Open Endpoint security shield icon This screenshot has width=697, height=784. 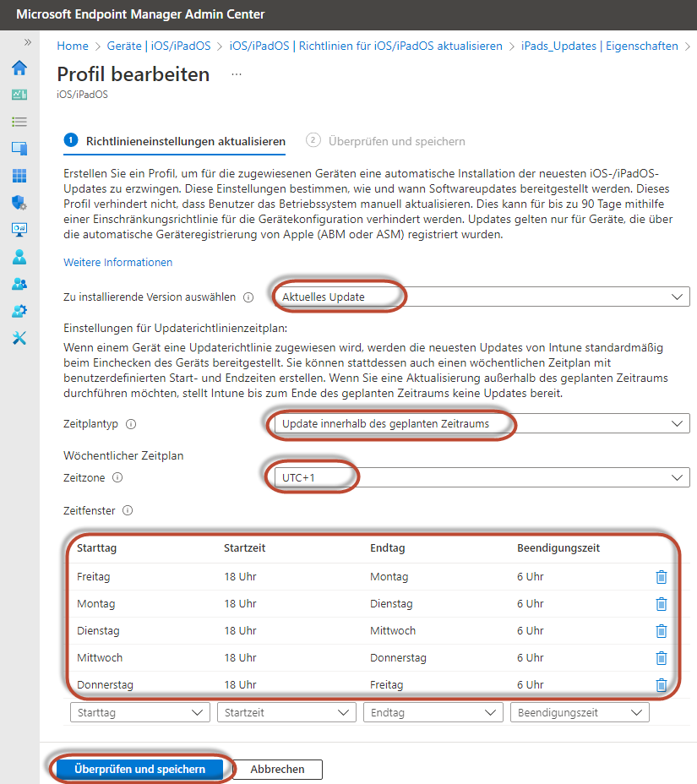click(19, 203)
